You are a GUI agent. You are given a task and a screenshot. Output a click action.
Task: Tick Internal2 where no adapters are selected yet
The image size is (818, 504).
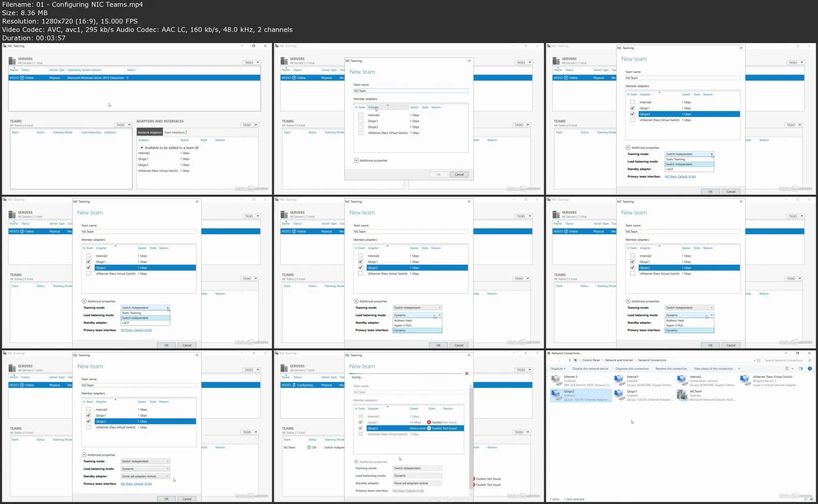(x=361, y=115)
